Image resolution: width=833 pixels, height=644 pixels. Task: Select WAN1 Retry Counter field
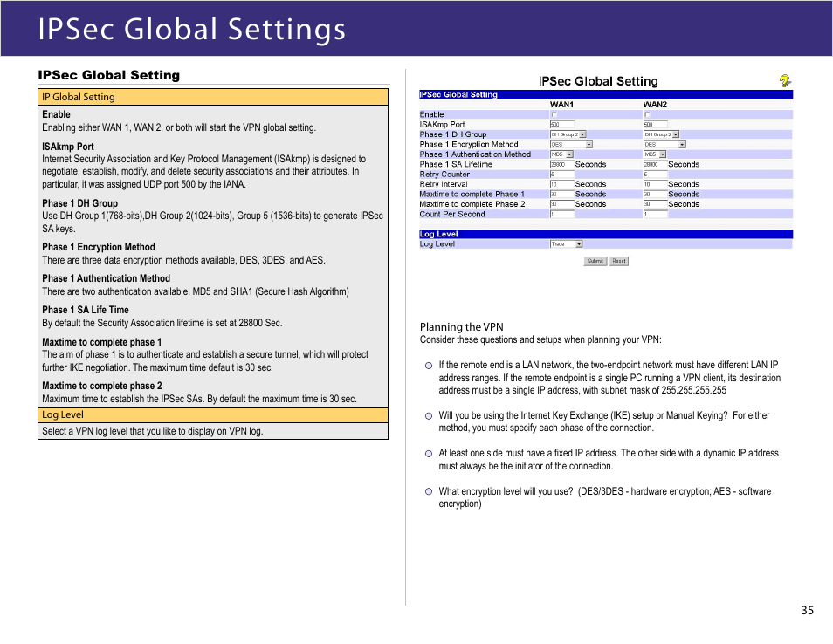[562, 175]
